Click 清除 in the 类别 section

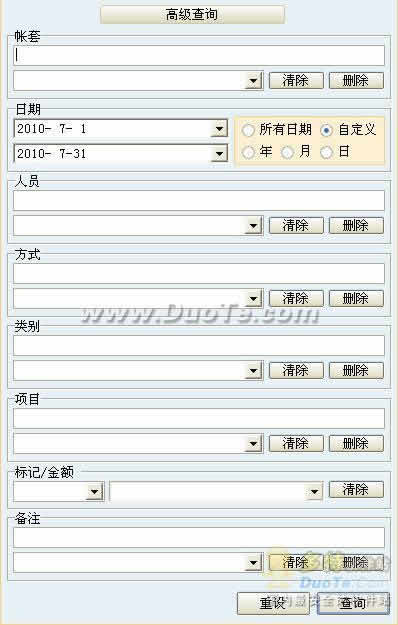point(296,371)
